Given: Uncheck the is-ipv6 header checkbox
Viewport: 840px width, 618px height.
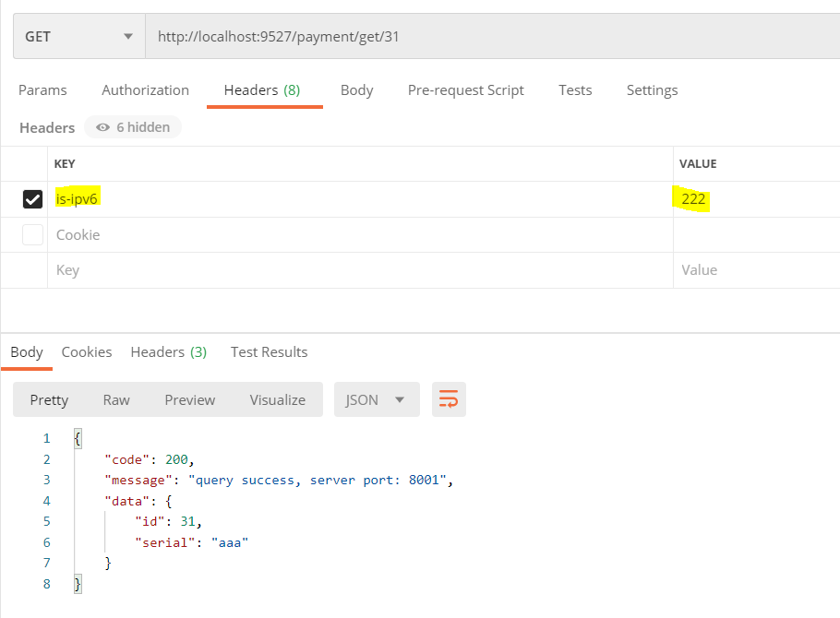Looking at the screenshot, I should [x=32, y=199].
